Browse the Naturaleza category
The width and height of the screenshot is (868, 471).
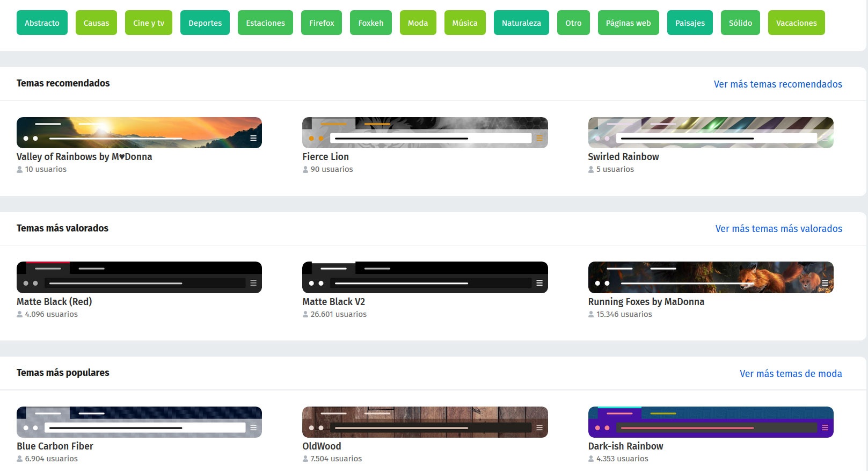pos(521,23)
